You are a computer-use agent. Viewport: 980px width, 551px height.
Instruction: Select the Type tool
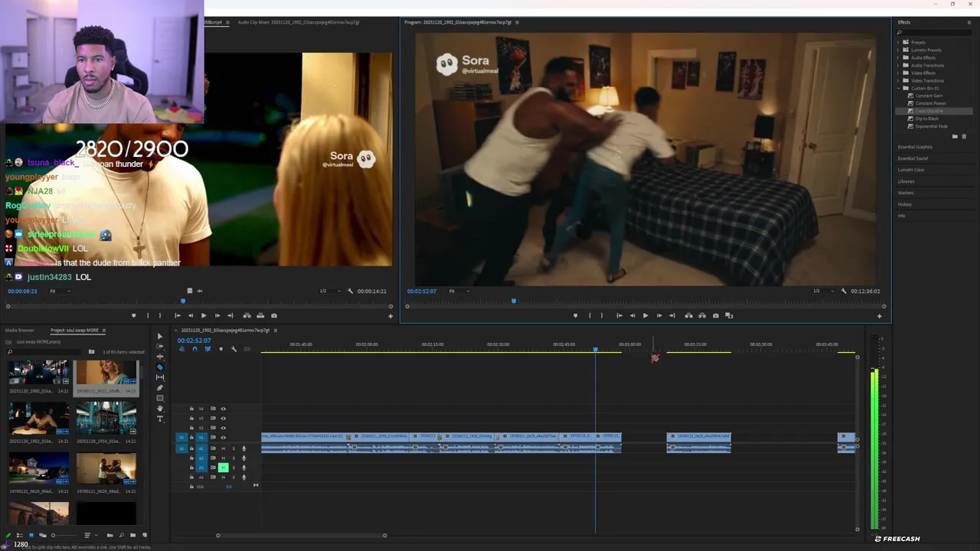tap(160, 419)
